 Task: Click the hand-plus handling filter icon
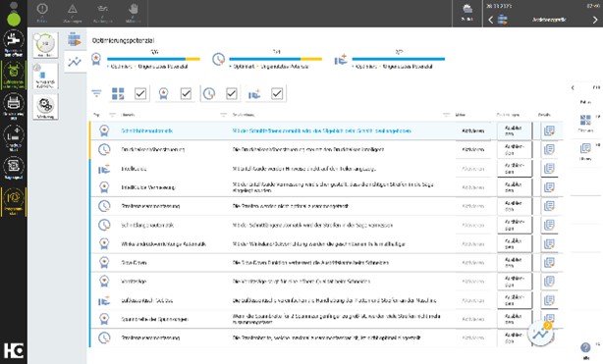[x=254, y=93]
